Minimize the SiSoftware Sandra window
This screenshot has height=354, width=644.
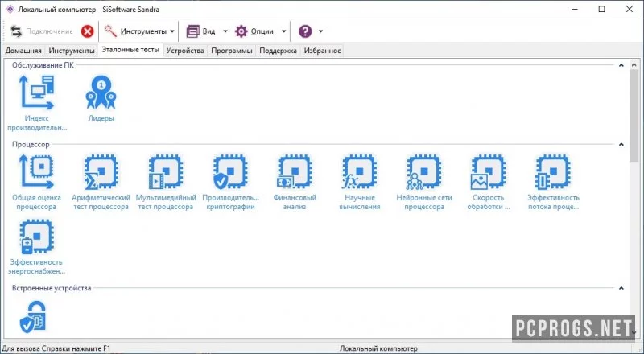575,9
